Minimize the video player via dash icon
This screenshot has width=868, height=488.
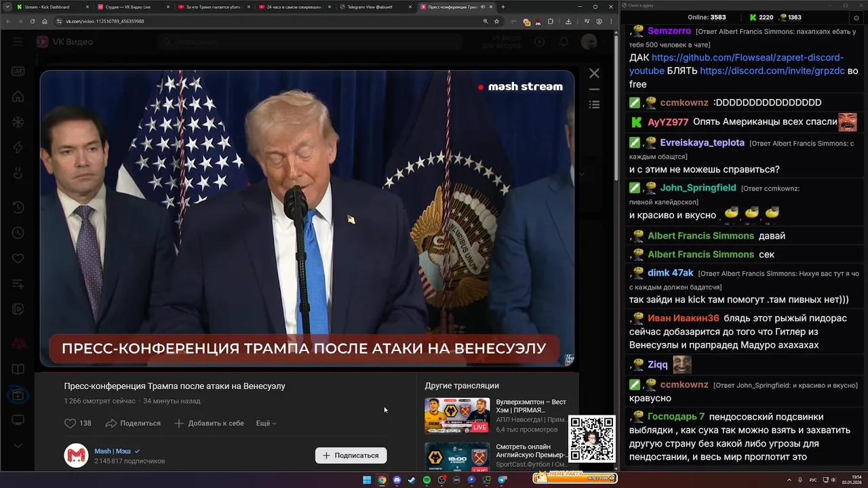594,89
